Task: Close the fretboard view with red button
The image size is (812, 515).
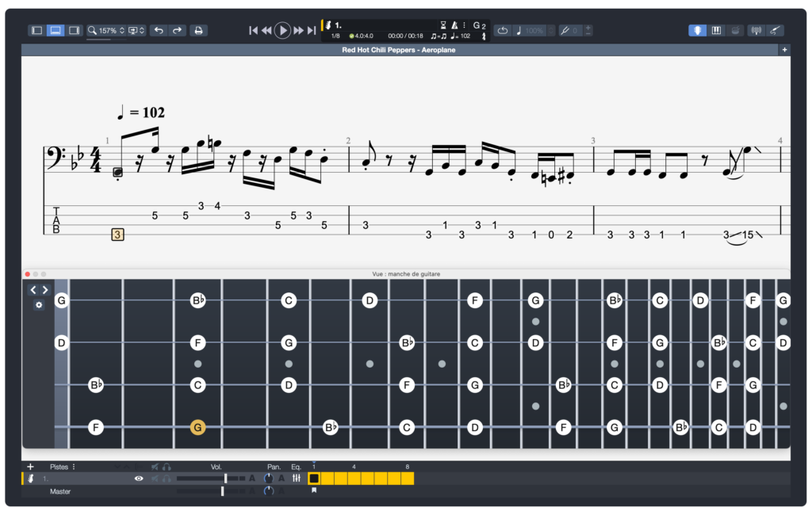Action: point(28,274)
